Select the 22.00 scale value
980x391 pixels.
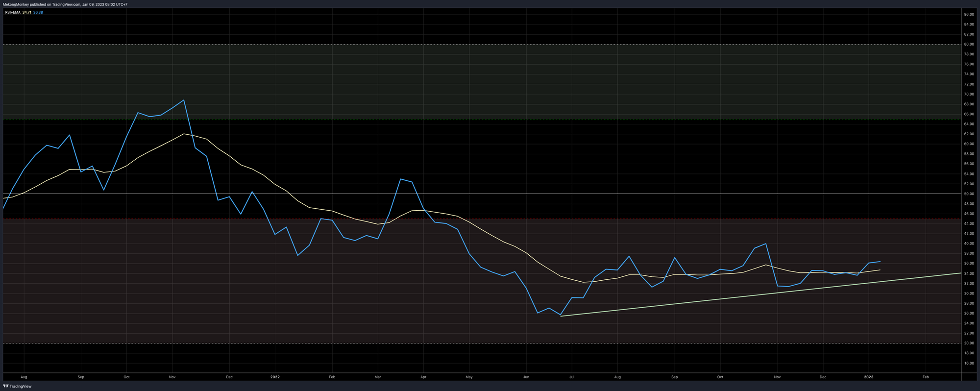[x=969, y=333]
